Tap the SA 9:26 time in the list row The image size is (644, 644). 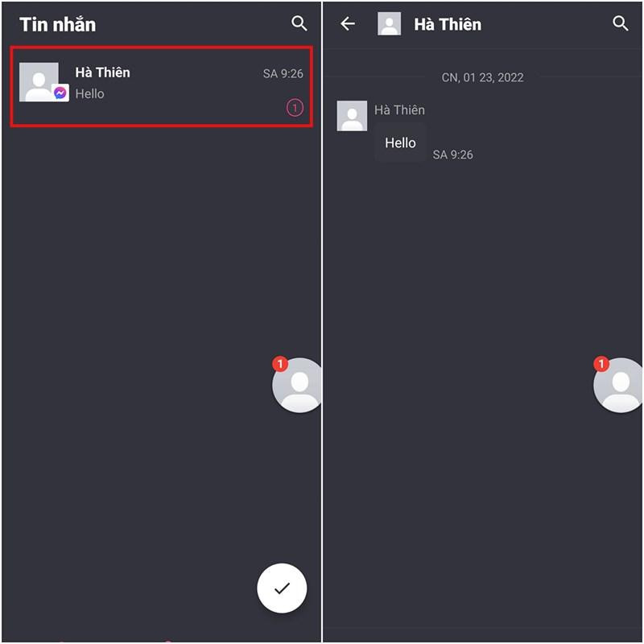[x=283, y=73]
